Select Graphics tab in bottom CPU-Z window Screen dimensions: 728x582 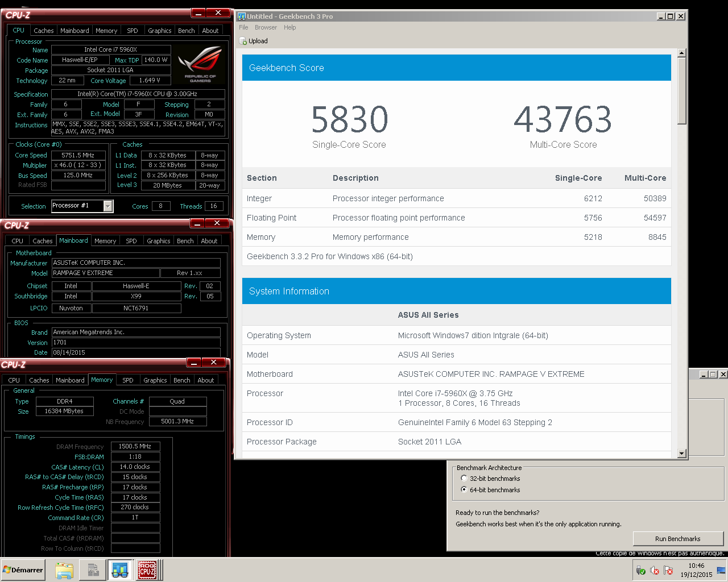155,380
